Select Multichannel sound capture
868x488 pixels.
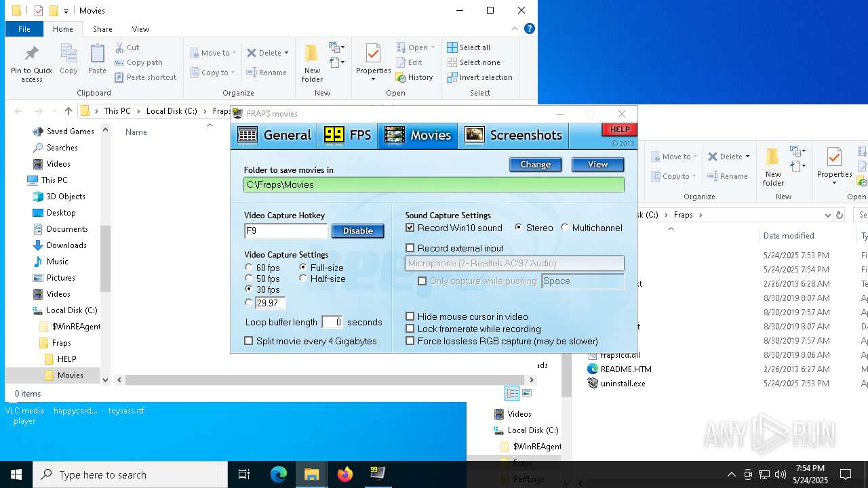point(565,228)
